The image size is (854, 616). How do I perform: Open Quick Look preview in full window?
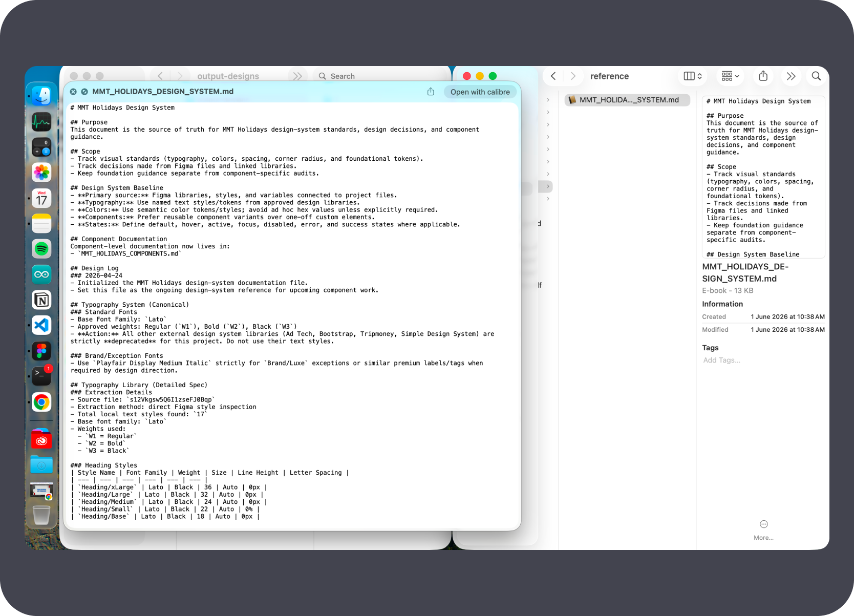click(84, 92)
